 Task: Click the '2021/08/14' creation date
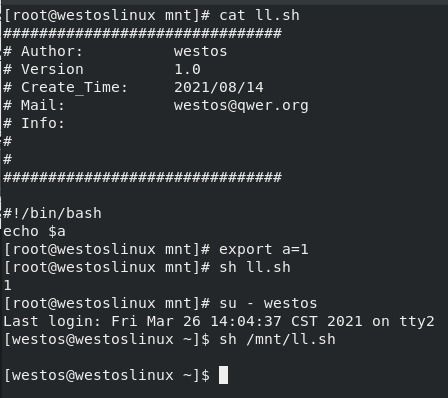(x=219, y=87)
